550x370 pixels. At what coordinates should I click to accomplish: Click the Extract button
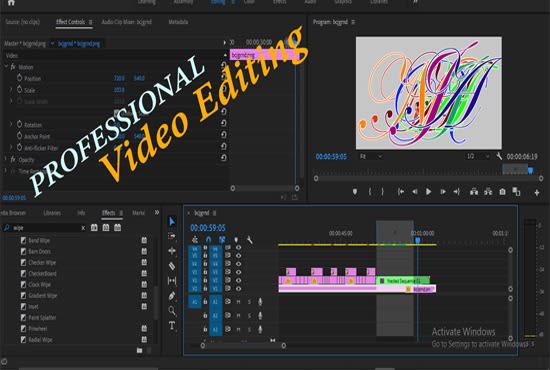tap(488, 192)
